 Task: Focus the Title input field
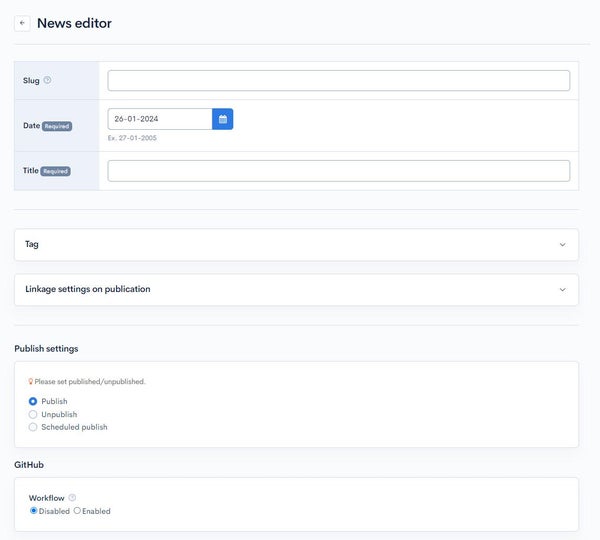[339, 171]
